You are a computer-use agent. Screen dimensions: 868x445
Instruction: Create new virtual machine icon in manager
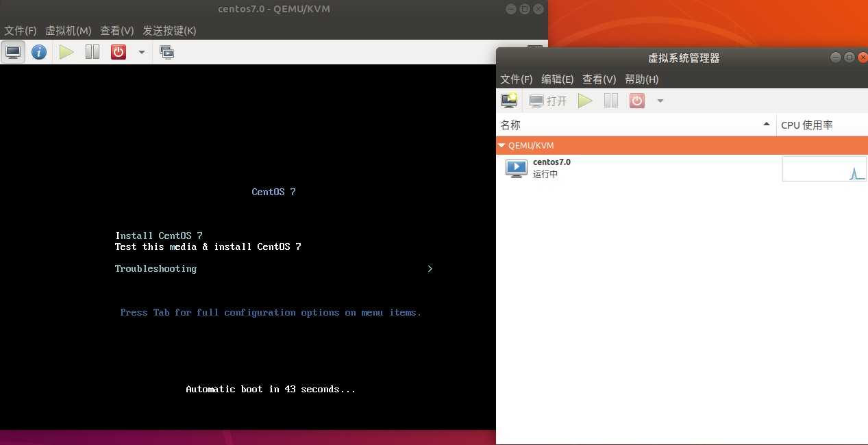click(x=509, y=101)
